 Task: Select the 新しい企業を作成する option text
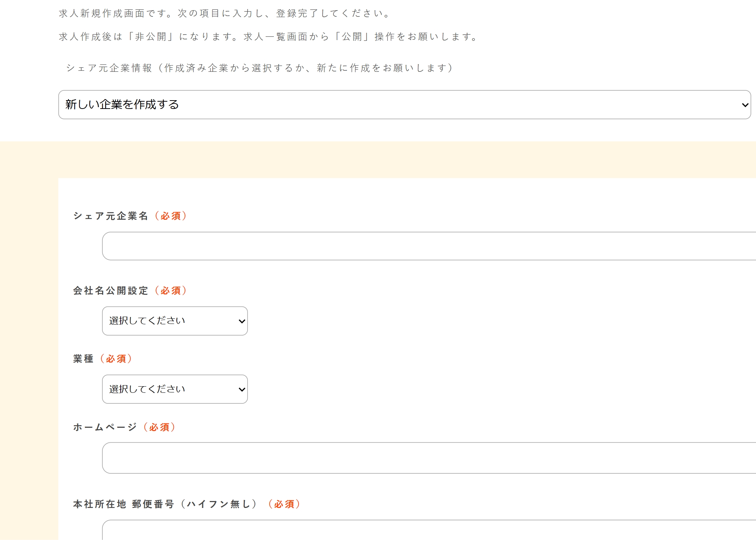122,105
